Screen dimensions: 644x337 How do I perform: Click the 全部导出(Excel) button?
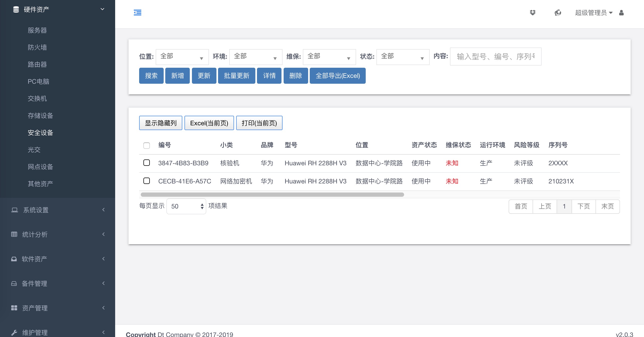[337, 76]
